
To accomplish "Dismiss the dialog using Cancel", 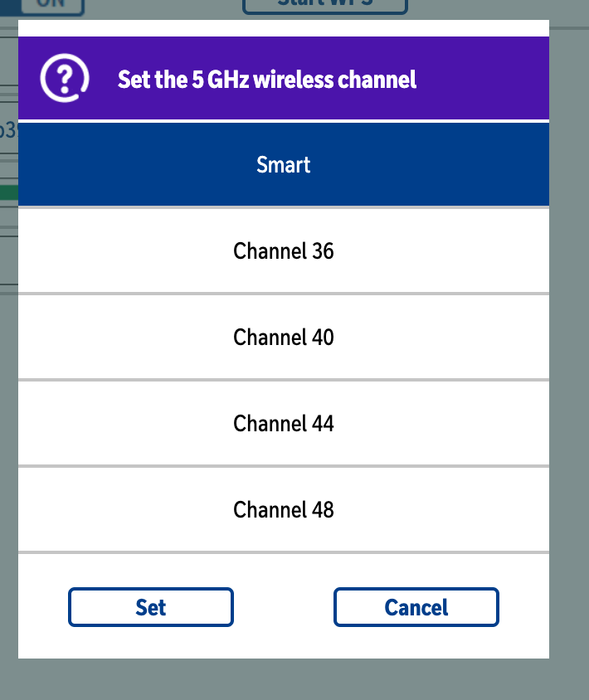I will point(416,607).
